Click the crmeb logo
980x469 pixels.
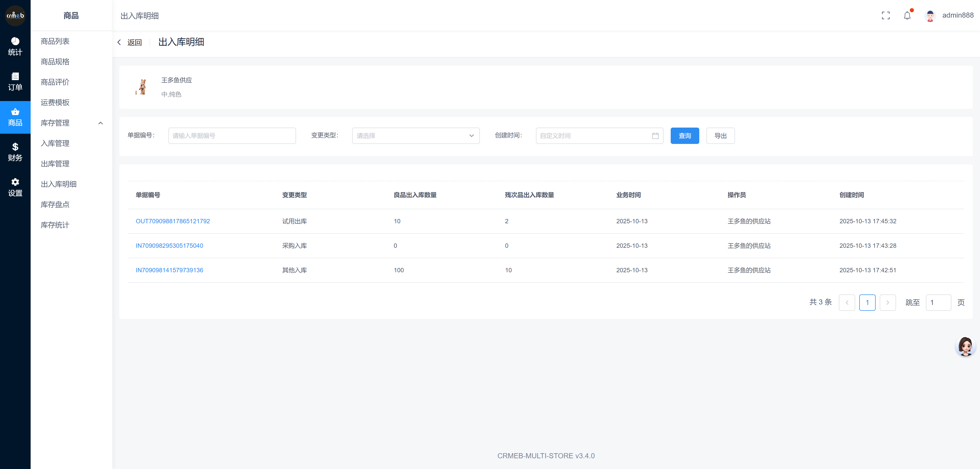tap(15, 16)
